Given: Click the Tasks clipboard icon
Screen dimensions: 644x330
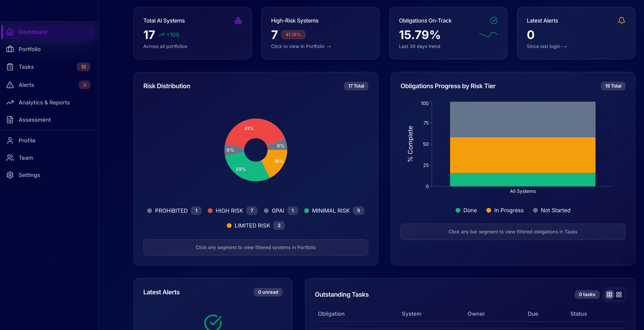Looking at the screenshot, I should click(10, 67).
